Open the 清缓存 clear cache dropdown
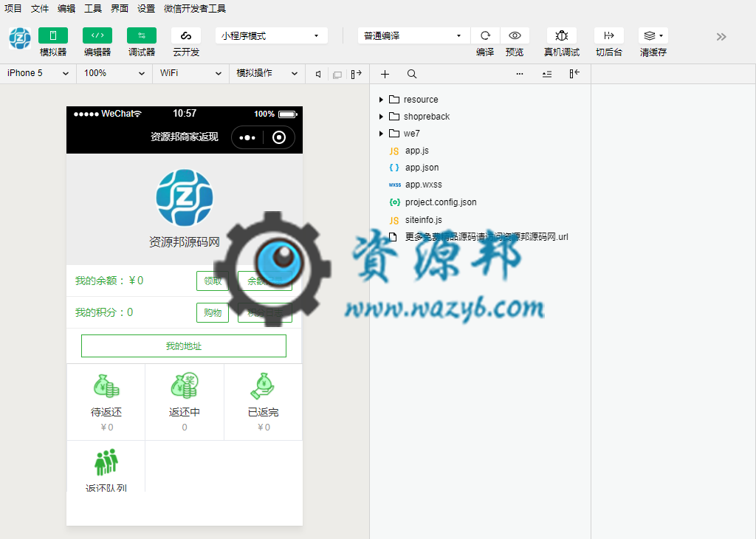 (x=653, y=35)
